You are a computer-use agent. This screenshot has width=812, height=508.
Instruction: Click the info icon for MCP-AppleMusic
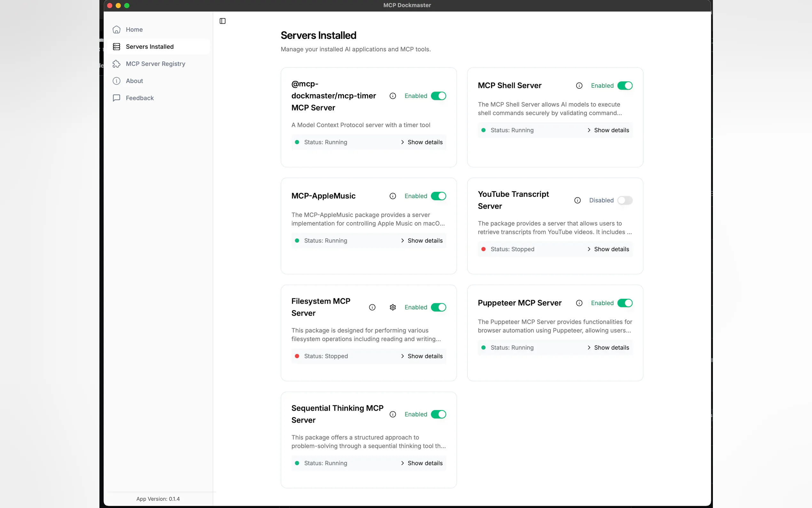[393, 196]
